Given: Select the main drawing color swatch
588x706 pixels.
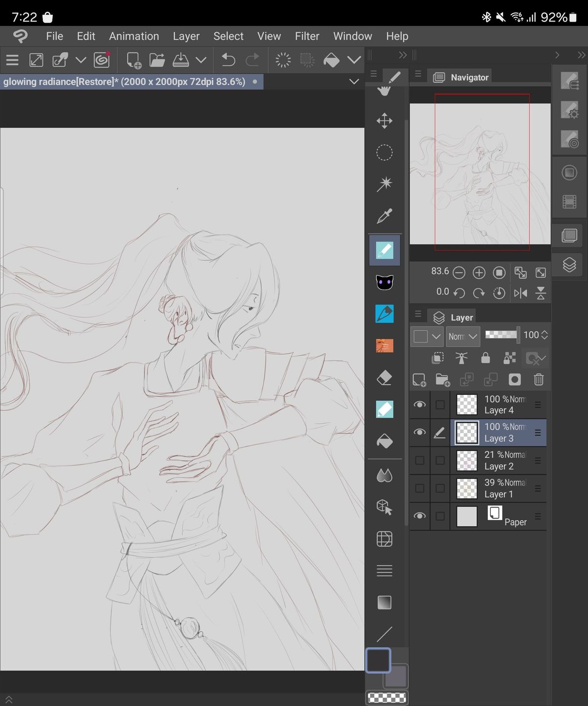Looking at the screenshot, I should click(378, 660).
